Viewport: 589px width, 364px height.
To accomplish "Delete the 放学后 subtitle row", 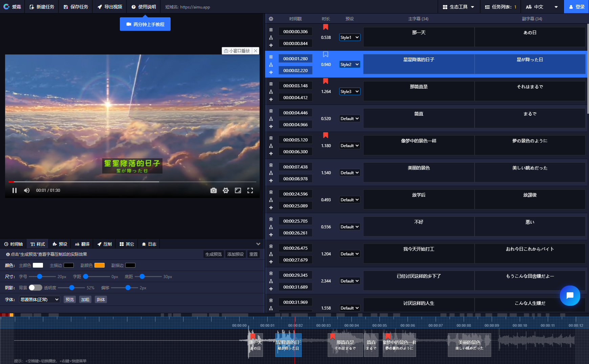I will 271,192.
